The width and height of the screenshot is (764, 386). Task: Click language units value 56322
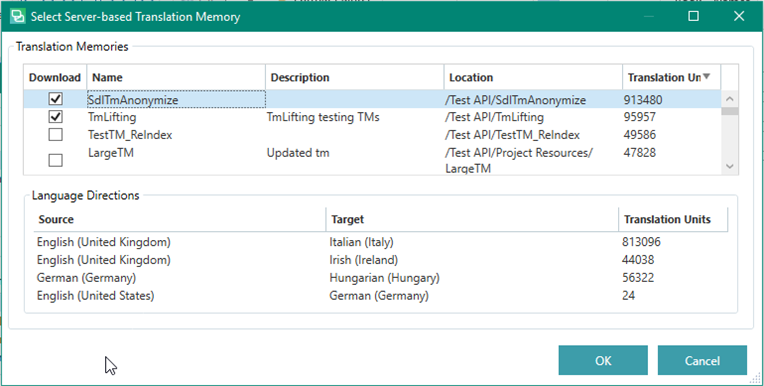[x=638, y=278]
